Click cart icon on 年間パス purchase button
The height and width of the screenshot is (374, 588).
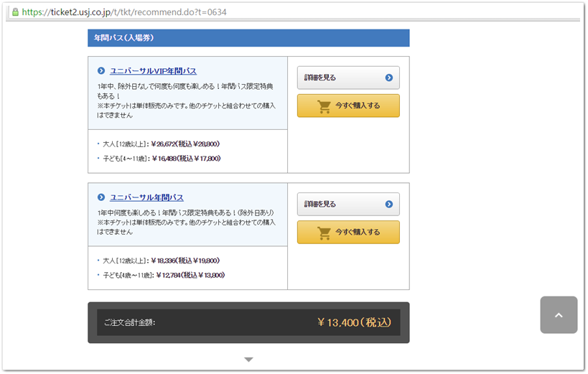(x=325, y=233)
